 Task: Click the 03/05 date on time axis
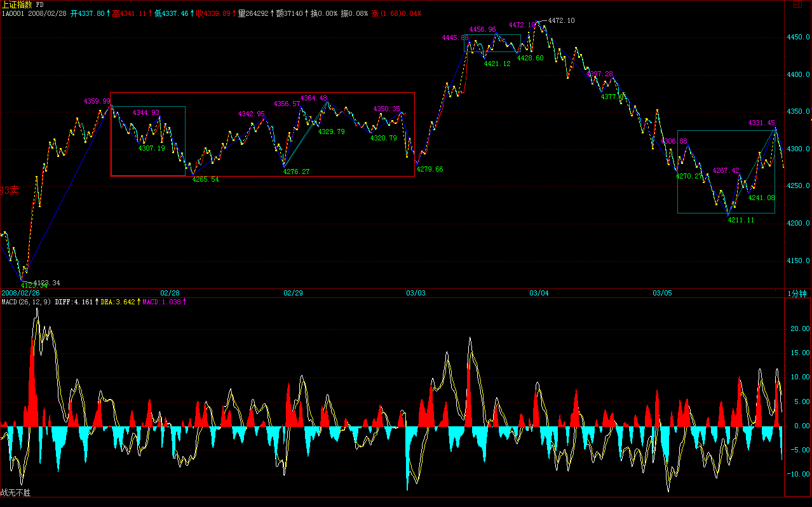click(x=662, y=293)
